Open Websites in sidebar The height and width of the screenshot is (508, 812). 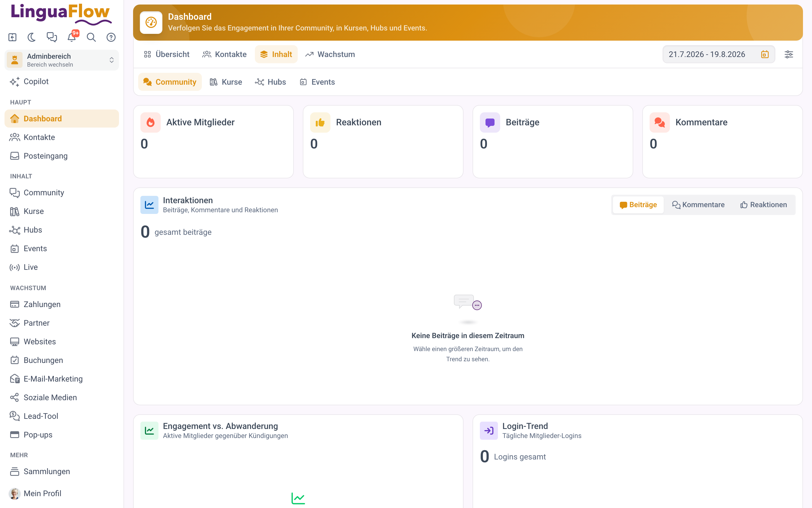tap(62, 342)
